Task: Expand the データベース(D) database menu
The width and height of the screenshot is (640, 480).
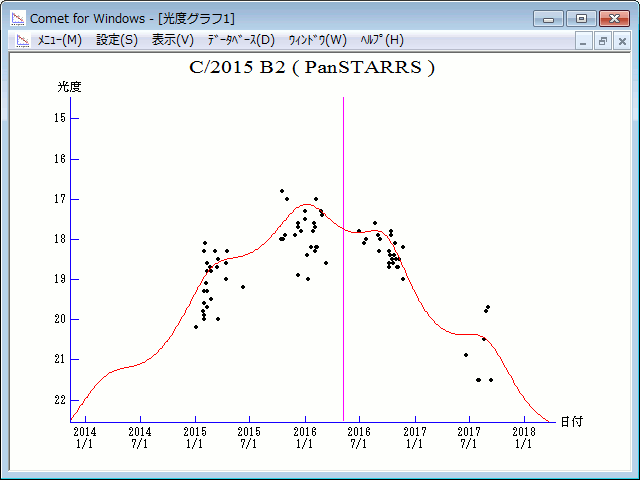Action: pos(240,40)
